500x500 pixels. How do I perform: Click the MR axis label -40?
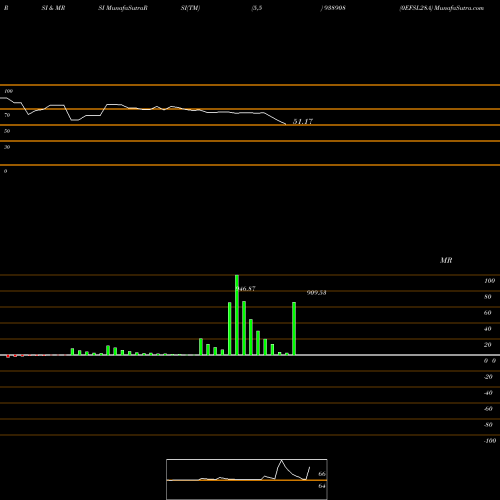tap(488, 393)
